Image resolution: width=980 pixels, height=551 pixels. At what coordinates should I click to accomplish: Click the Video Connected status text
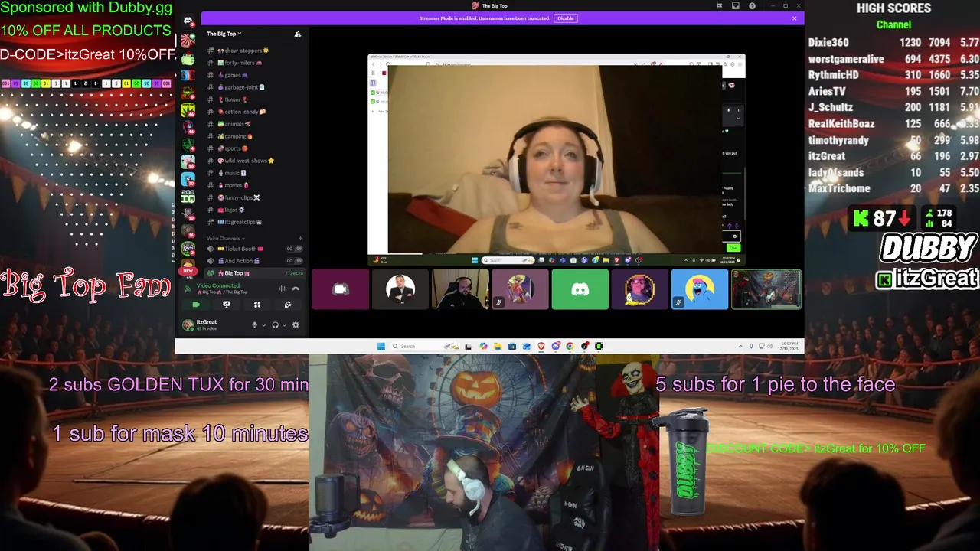[x=218, y=285]
